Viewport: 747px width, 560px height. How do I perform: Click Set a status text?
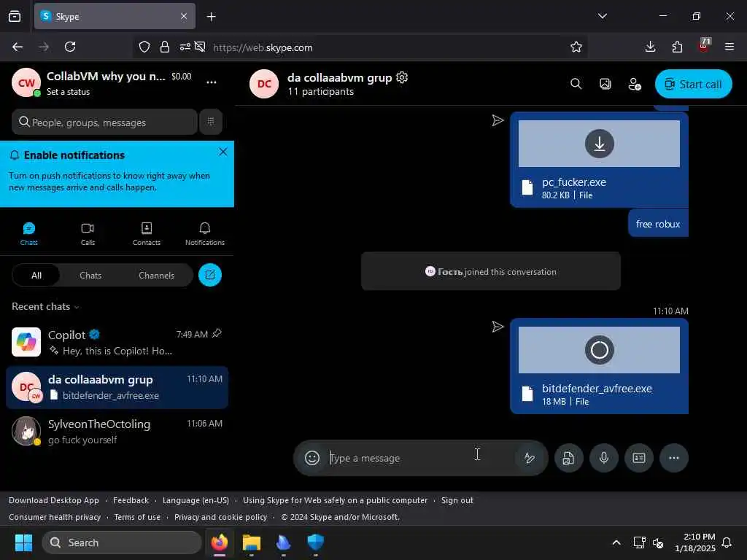[x=68, y=92]
